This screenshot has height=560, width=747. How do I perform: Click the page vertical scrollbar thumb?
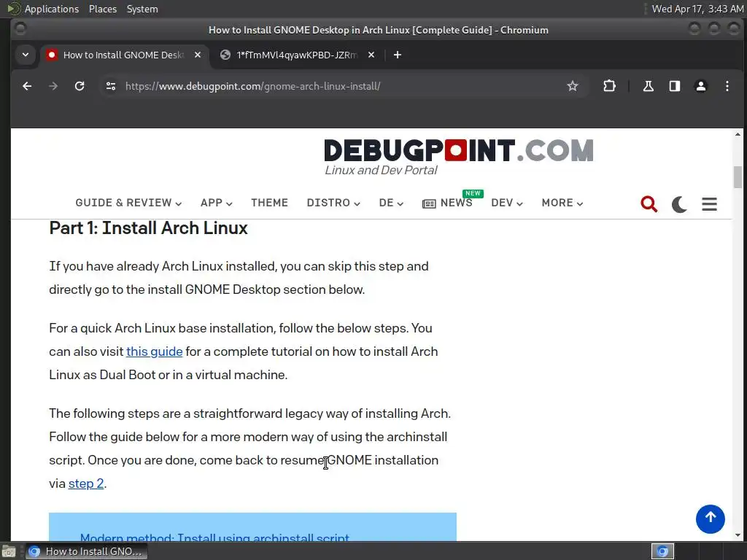(x=738, y=177)
